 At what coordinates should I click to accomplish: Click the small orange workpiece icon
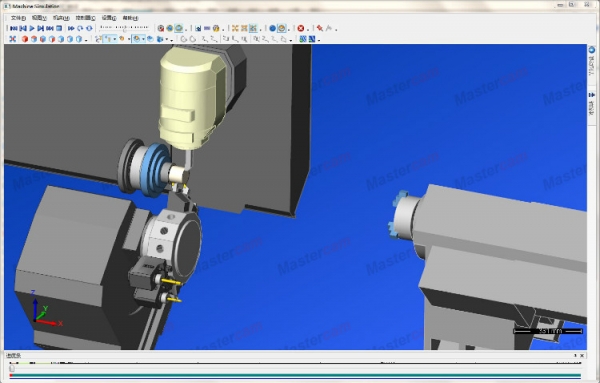pyautogui.click(x=122, y=39)
